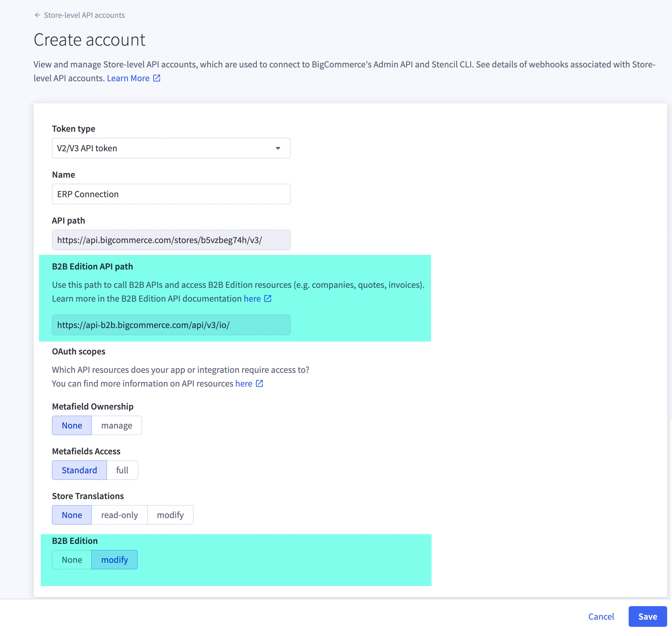Click the external link icon next to Learn More

click(157, 78)
